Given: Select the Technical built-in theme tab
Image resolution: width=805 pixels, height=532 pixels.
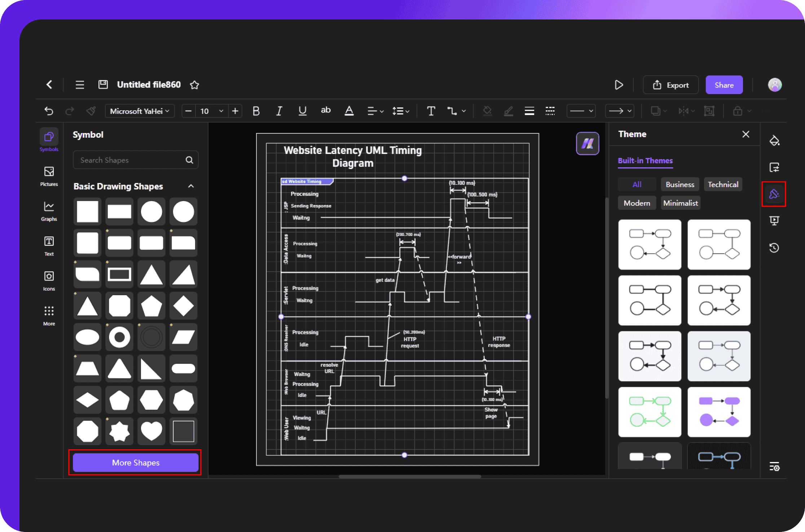Looking at the screenshot, I should pos(722,184).
